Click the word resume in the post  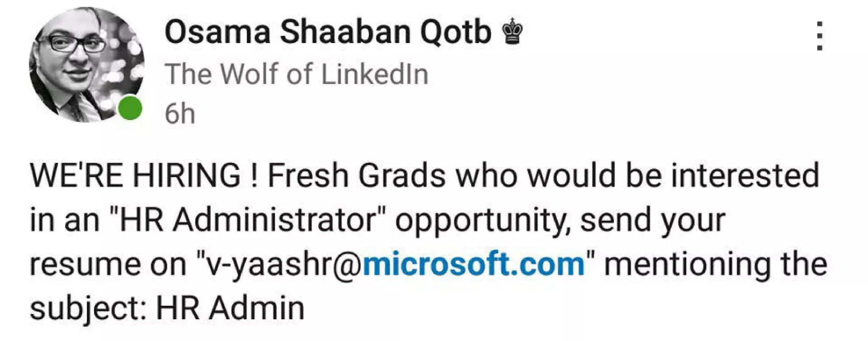click(84, 265)
